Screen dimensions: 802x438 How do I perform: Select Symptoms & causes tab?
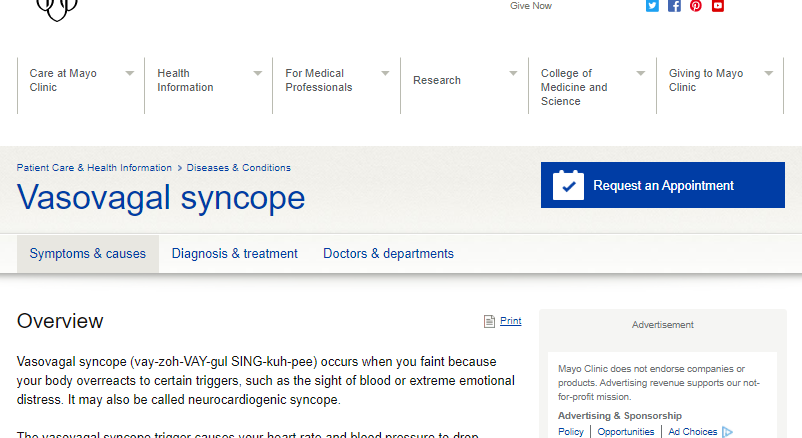(x=87, y=254)
